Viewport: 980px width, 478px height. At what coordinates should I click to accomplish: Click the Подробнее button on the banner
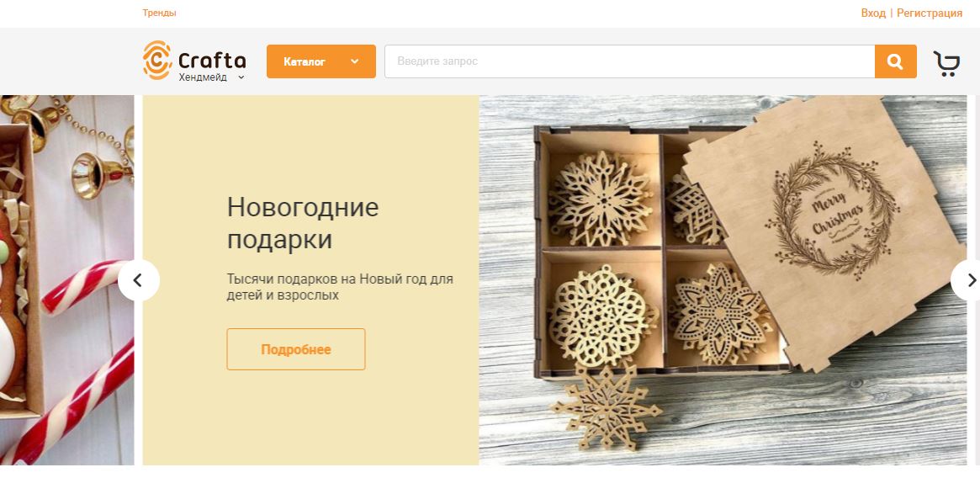click(x=296, y=349)
